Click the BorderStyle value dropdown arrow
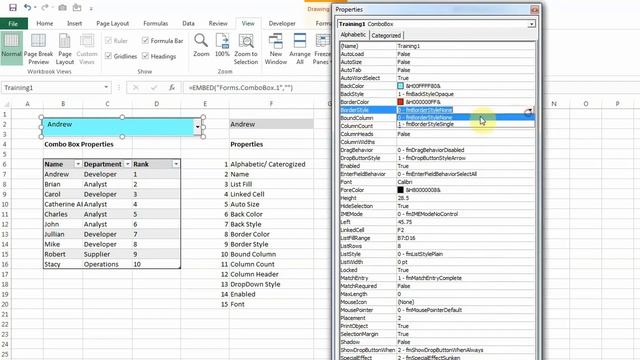This screenshot has width=640, height=360. pyautogui.click(x=529, y=110)
